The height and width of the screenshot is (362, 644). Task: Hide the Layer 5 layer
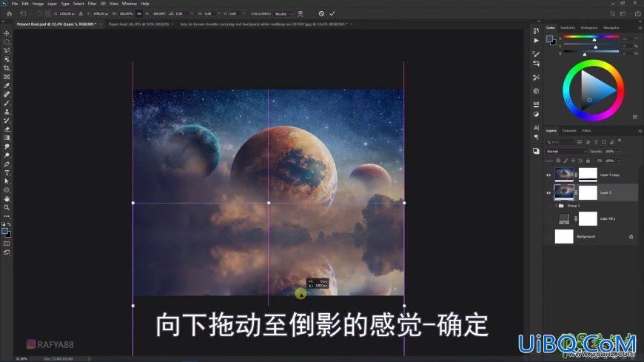[549, 192]
